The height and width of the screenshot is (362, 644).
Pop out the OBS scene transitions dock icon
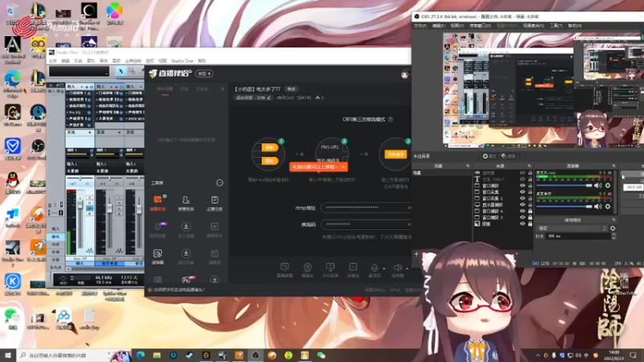point(613,220)
